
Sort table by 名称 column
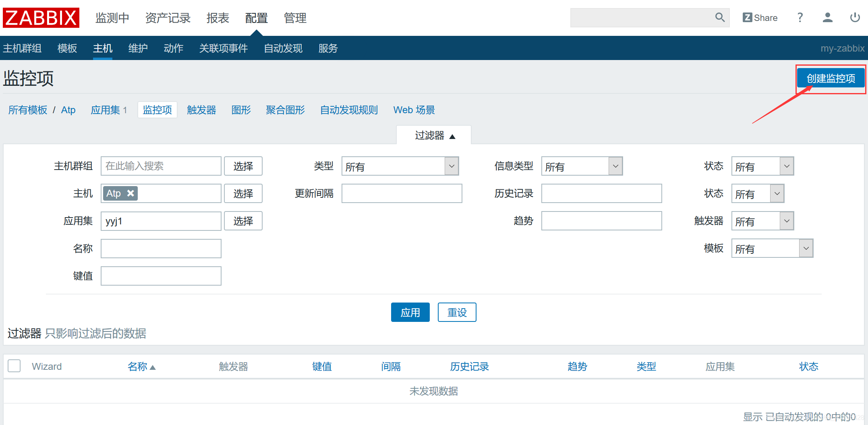point(141,367)
